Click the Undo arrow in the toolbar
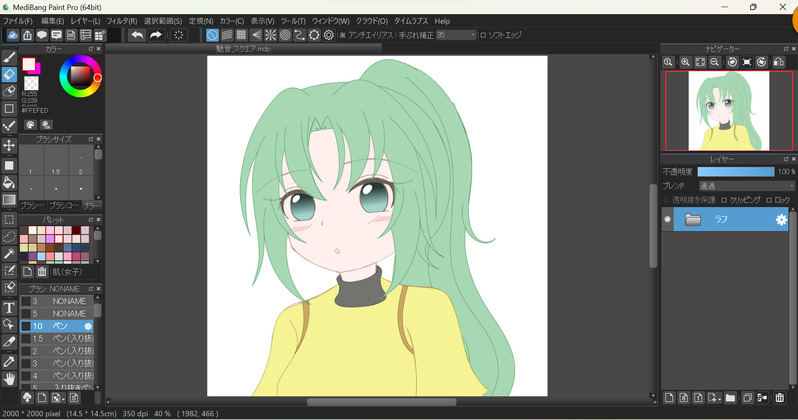The height and width of the screenshot is (420, 798). (137, 35)
